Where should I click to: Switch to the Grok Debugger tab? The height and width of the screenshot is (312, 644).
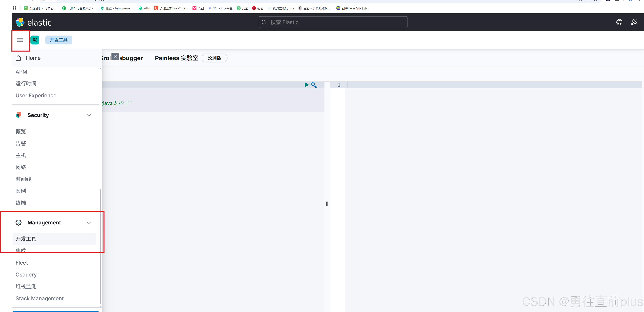coord(131,58)
